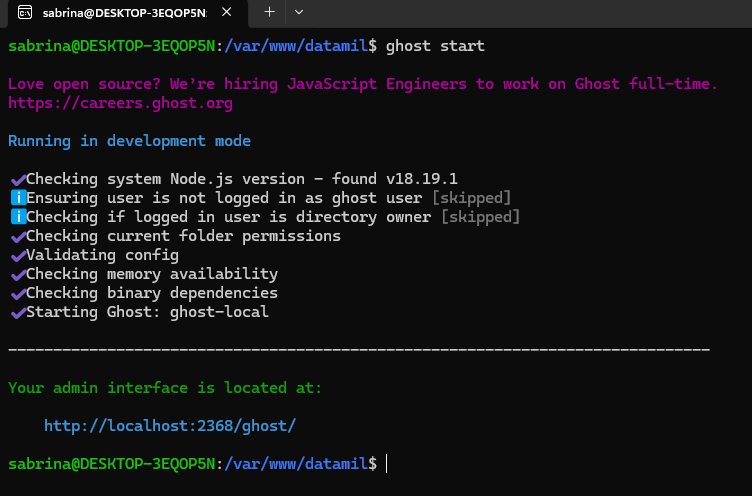This screenshot has width=752, height=496.
Task: Click 'Checking memory availability' text
Action: 152,274
